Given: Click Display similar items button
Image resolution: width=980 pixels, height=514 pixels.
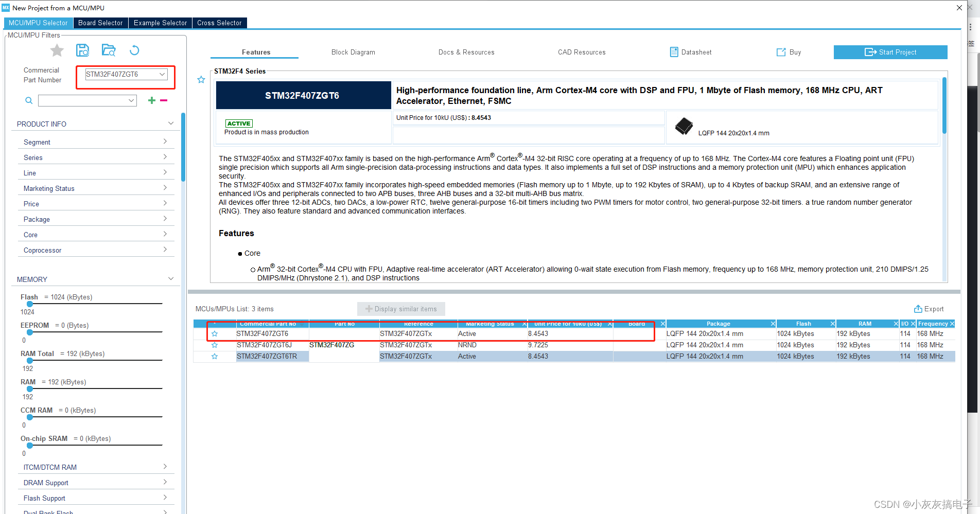Looking at the screenshot, I should [x=401, y=309].
